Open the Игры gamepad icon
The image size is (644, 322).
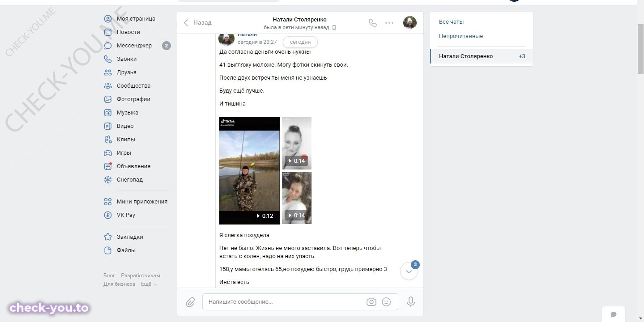coord(108,153)
